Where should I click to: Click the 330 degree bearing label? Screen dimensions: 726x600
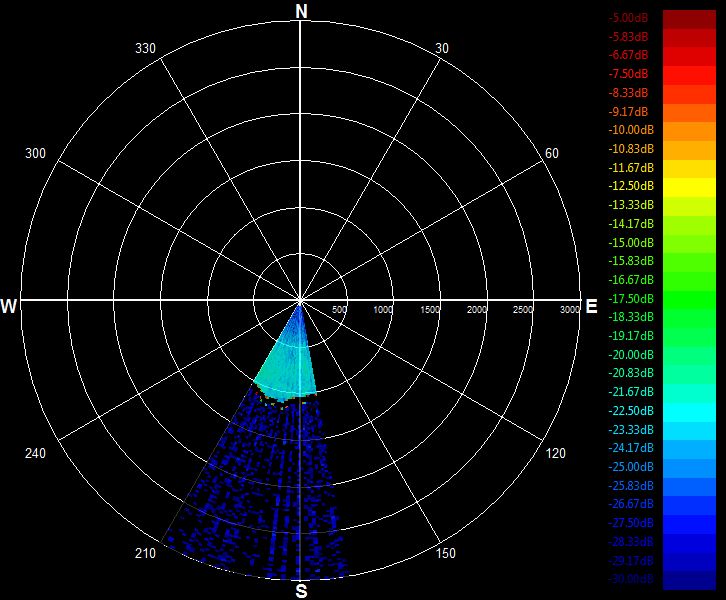point(145,49)
